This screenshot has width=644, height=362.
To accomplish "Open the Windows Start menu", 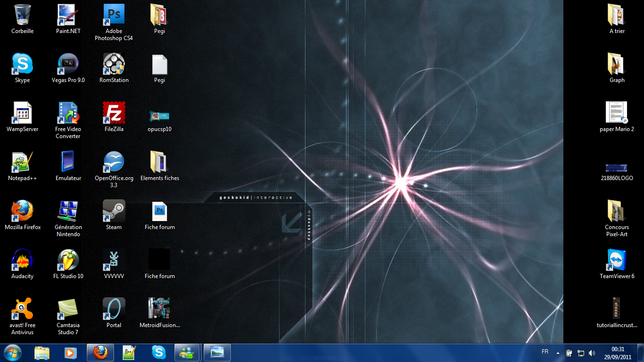I will click(13, 352).
